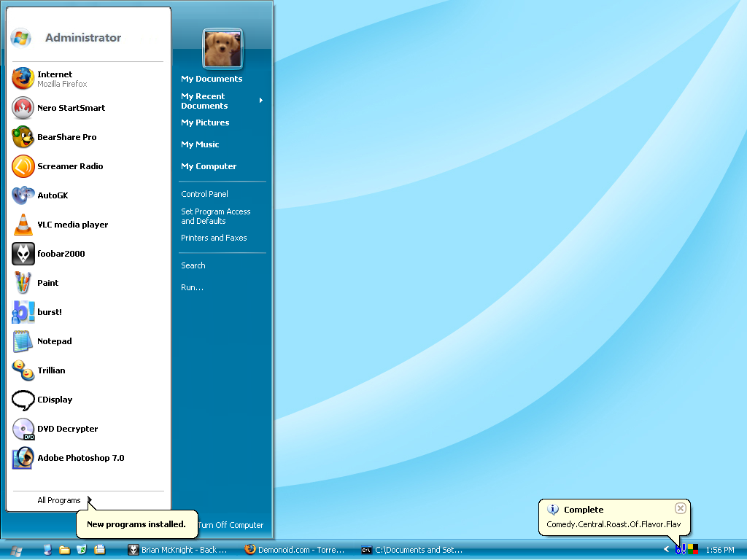Close the Complete notification balloon

681,508
